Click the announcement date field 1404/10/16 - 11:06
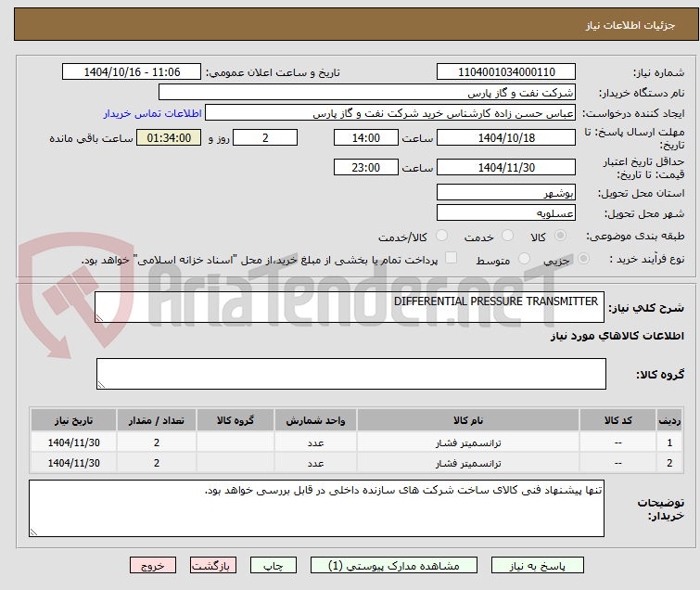This screenshot has width=700, height=590. pyautogui.click(x=132, y=72)
